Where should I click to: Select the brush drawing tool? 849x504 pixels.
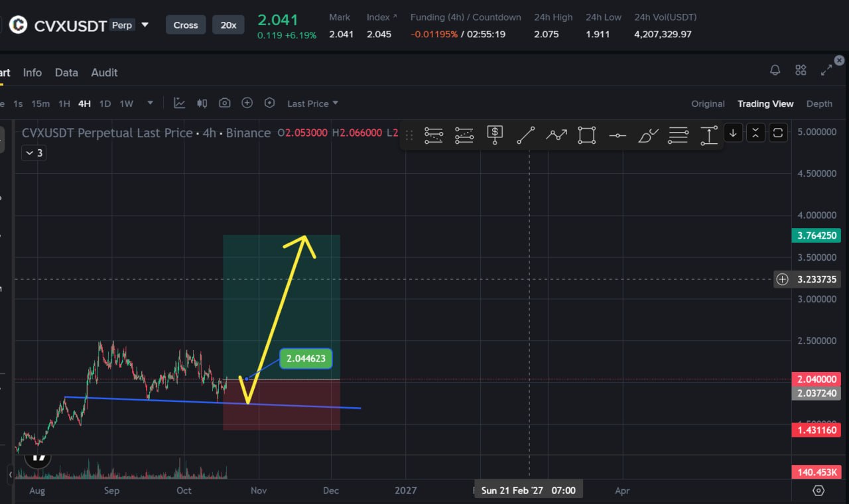pos(648,135)
